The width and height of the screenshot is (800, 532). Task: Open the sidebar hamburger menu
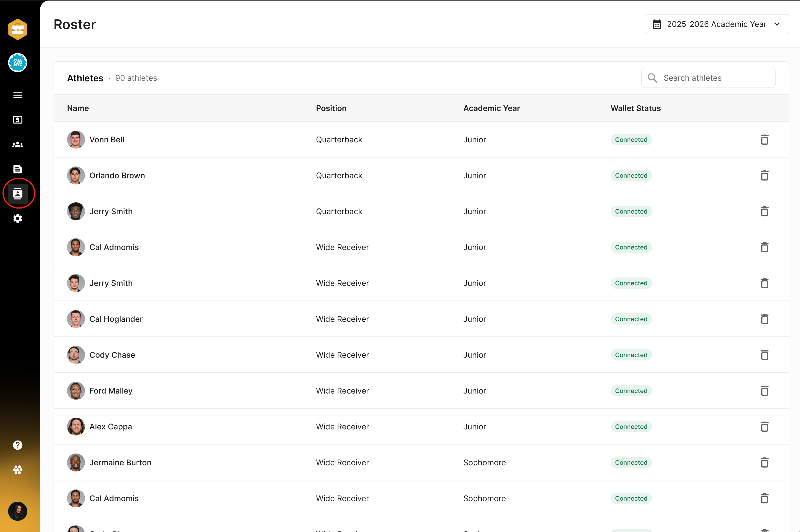pyautogui.click(x=17, y=95)
